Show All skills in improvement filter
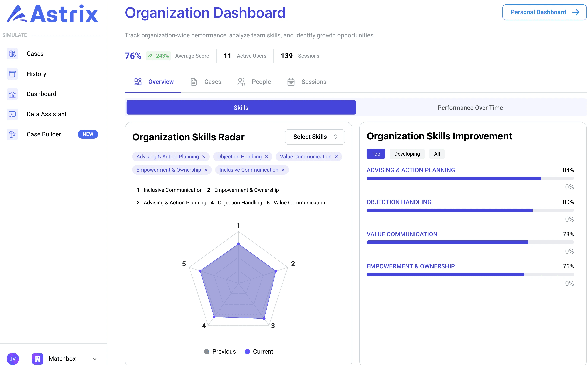588x365 pixels. click(x=437, y=154)
